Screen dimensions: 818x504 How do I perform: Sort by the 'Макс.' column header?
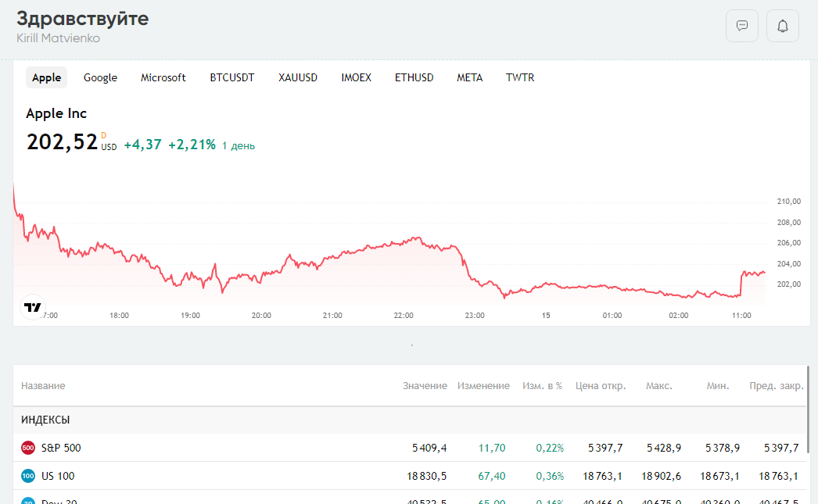pos(659,386)
